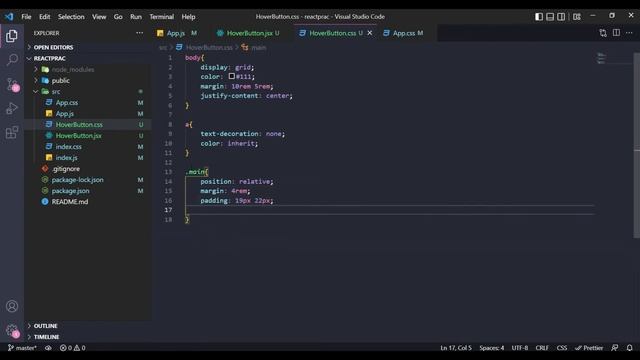Change language mode via CSS indicator
Image resolution: width=640 pixels, height=360 pixels.
pos(562,348)
